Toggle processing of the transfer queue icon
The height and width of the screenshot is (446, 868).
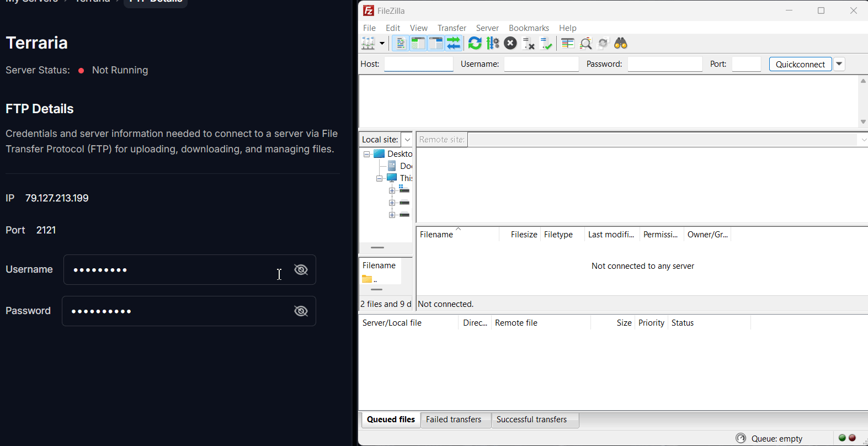click(493, 43)
